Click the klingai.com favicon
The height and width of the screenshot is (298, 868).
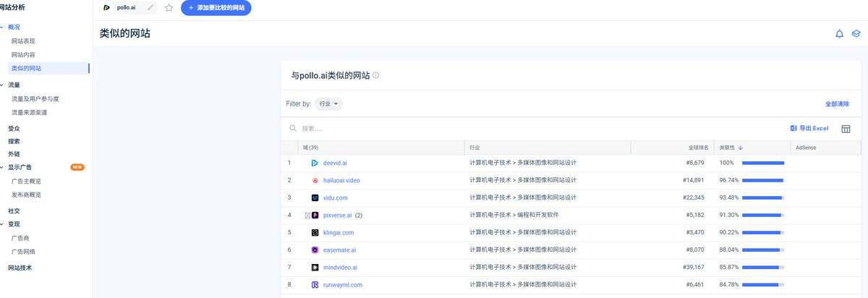pos(315,232)
